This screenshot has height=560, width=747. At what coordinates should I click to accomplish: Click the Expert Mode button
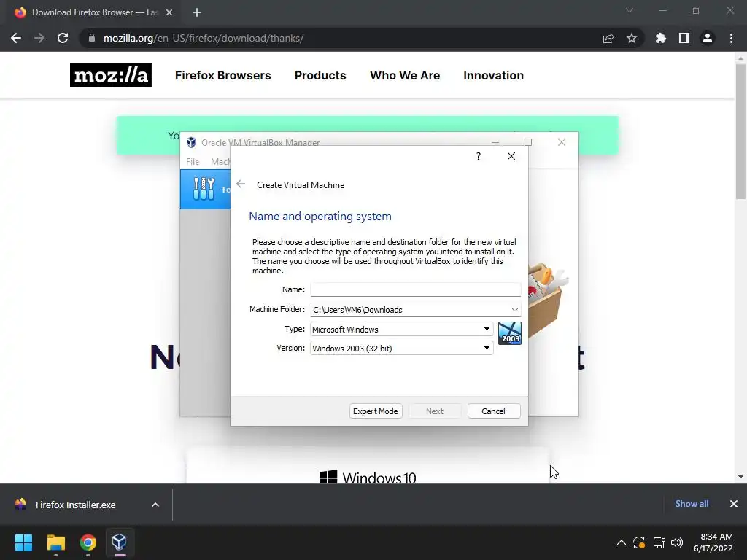[376, 411]
